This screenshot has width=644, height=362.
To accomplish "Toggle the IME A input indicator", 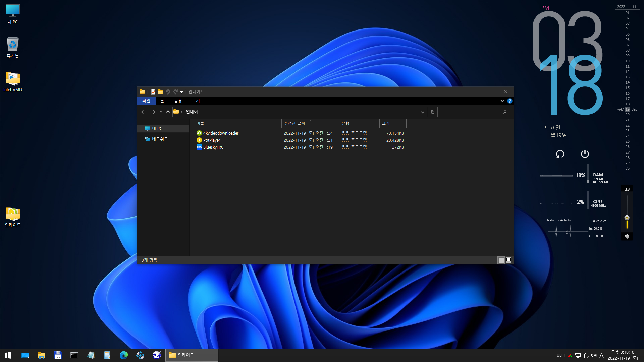I will click(x=602, y=356).
